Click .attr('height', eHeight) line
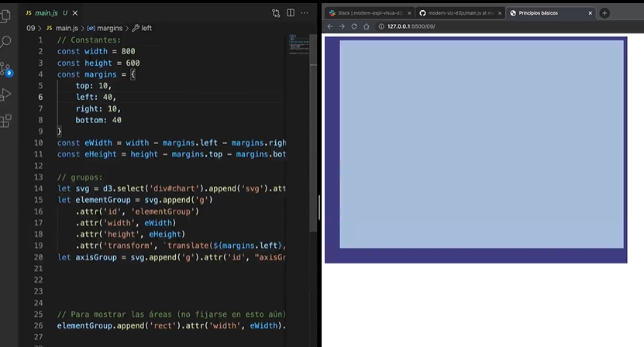Image resolution: width=644 pixels, height=347 pixels. (x=130, y=234)
